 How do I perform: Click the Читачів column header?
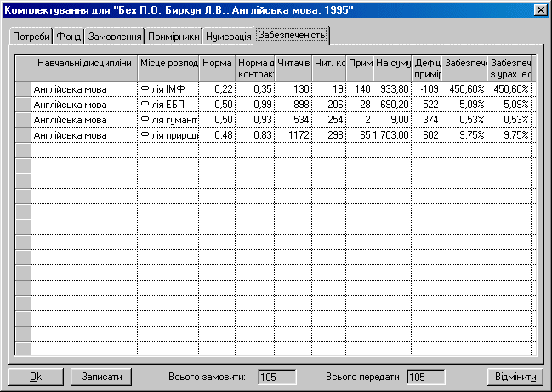point(293,68)
